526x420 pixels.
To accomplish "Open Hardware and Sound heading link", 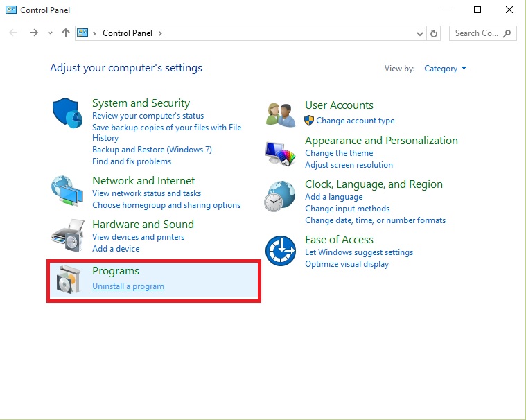I will click(x=143, y=224).
